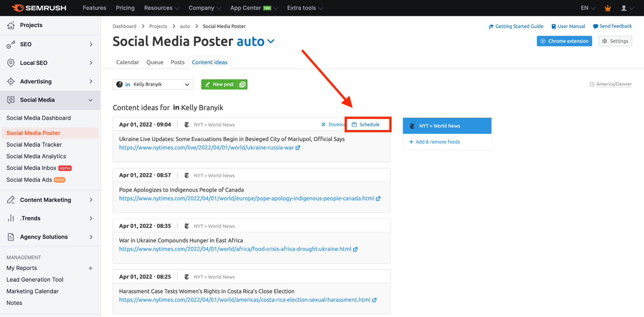644x317 pixels.
Task: Open the Getting Started Guide link
Action: coord(516,26)
